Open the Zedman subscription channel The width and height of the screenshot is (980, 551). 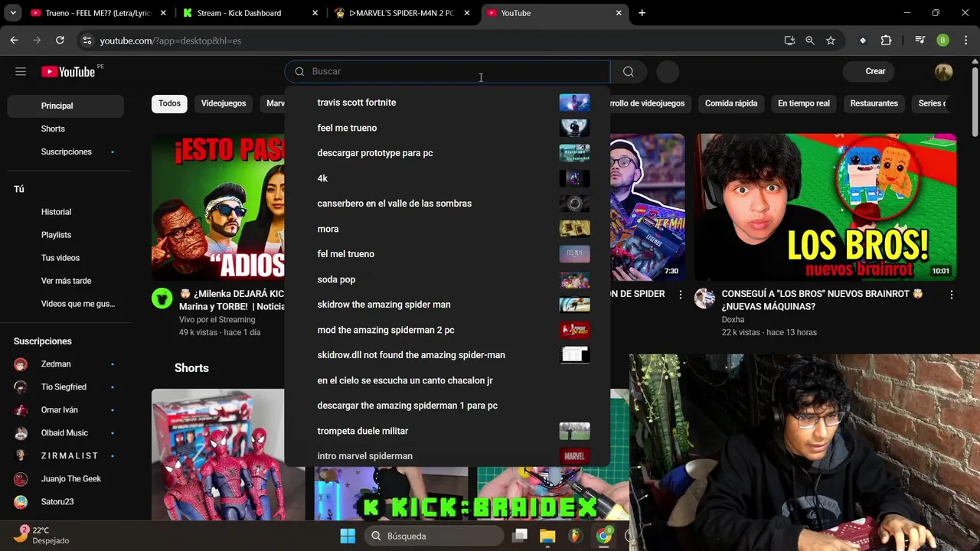pyautogui.click(x=65, y=364)
